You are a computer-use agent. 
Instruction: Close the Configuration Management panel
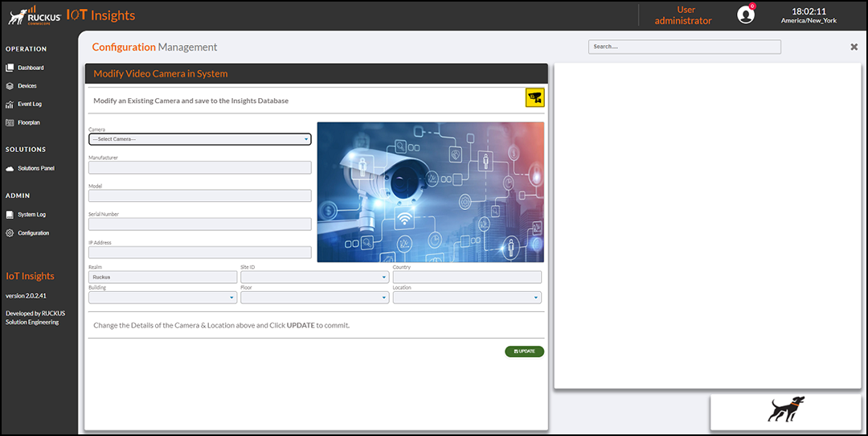click(x=854, y=47)
